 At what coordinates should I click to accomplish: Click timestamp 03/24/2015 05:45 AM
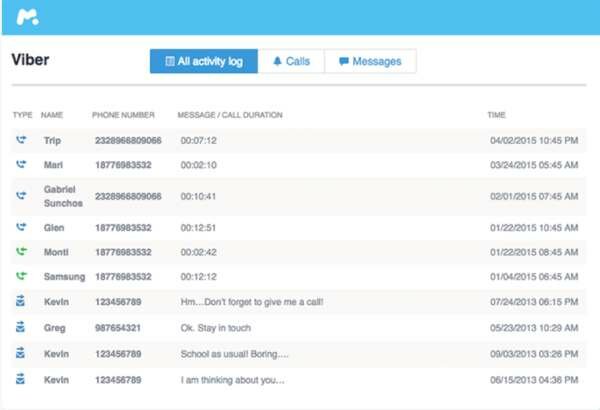[x=534, y=165]
